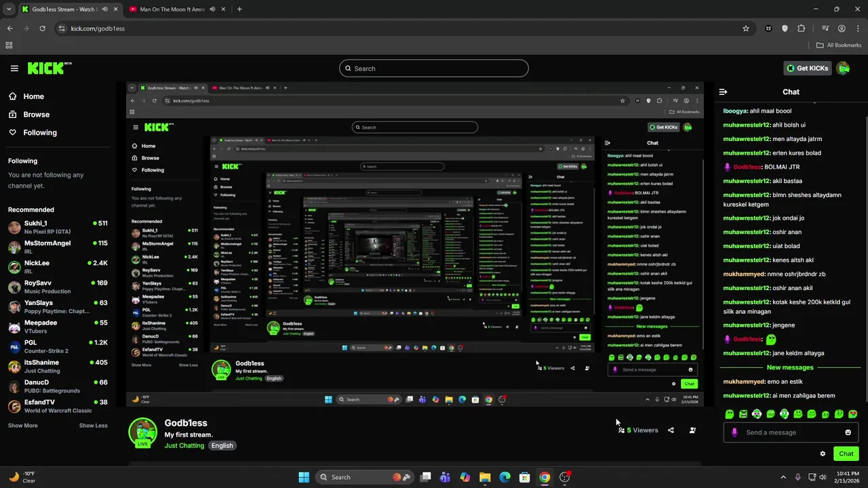Viewport: 868px width, 488px height.
Task: Click the Send a message chat field
Action: click(x=790, y=432)
